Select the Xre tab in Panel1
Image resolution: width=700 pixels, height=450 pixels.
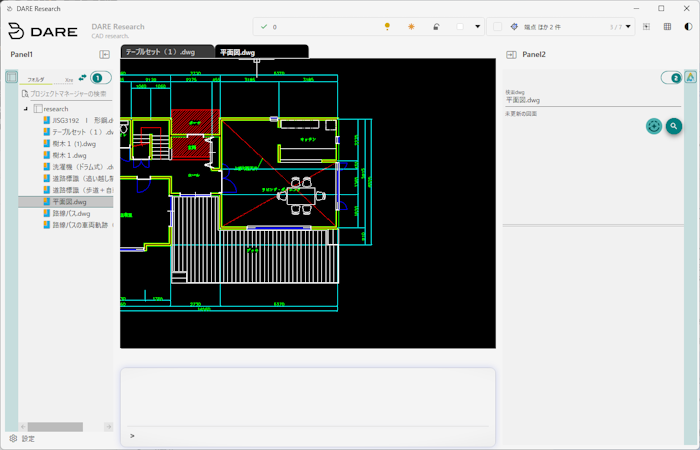coord(69,80)
